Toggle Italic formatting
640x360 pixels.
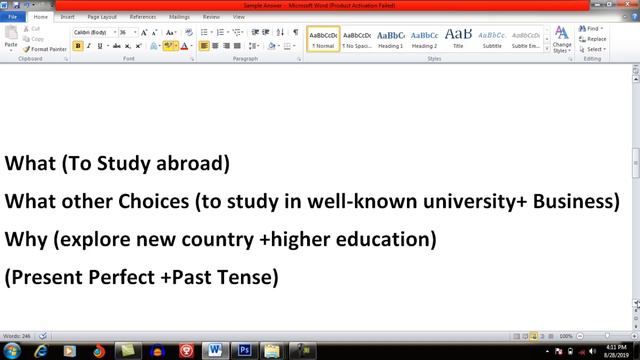click(89, 46)
